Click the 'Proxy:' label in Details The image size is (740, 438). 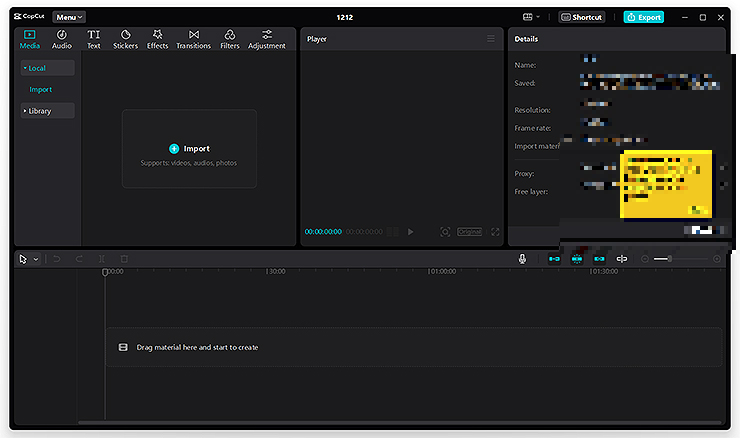click(x=524, y=174)
